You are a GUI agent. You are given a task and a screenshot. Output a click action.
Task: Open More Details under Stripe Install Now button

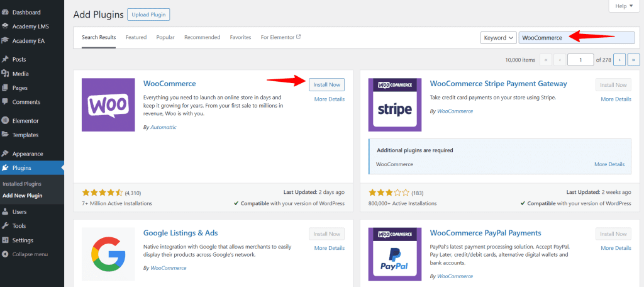pos(616,99)
